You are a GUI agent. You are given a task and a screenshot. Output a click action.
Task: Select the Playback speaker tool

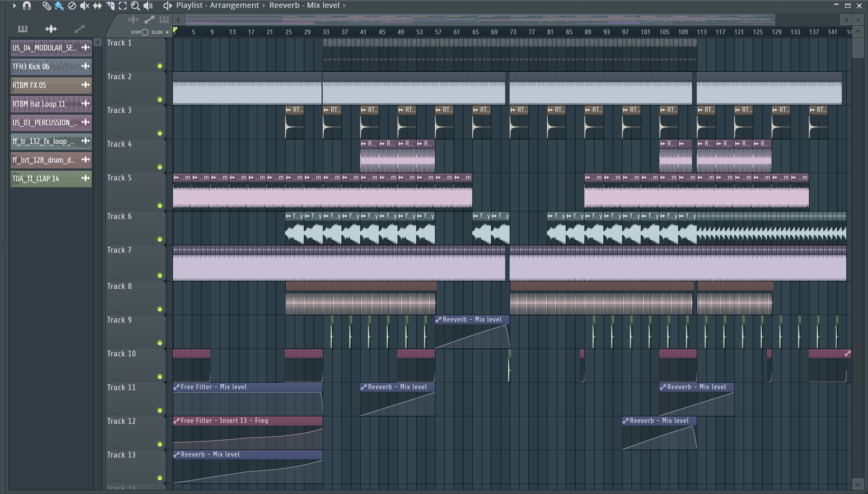coord(148,5)
